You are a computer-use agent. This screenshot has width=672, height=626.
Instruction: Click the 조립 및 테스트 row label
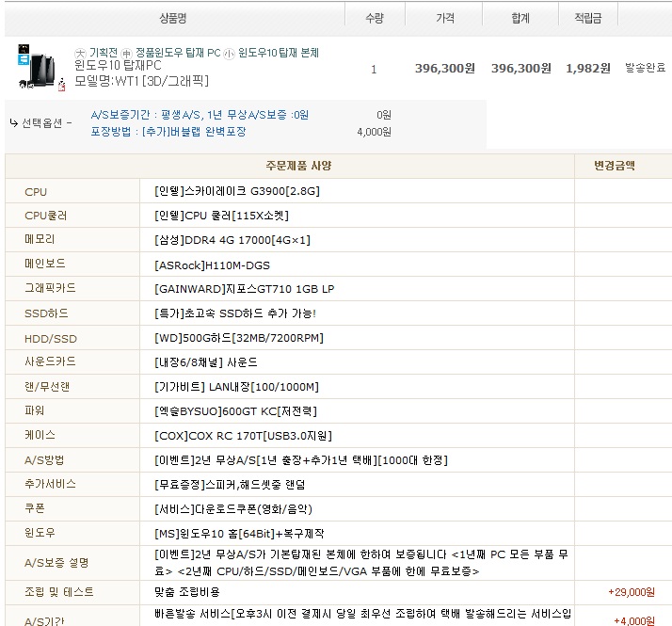tap(59, 592)
